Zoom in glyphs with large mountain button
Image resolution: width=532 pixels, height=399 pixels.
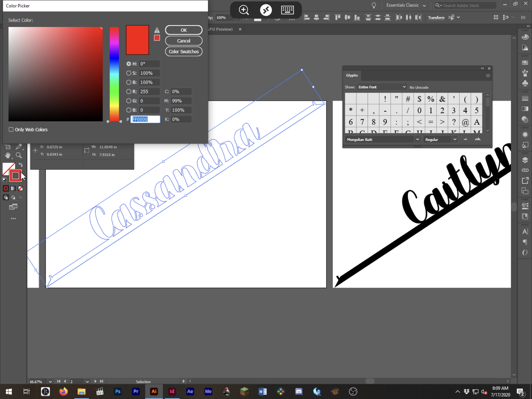pyautogui.click(x=477, y=139)
